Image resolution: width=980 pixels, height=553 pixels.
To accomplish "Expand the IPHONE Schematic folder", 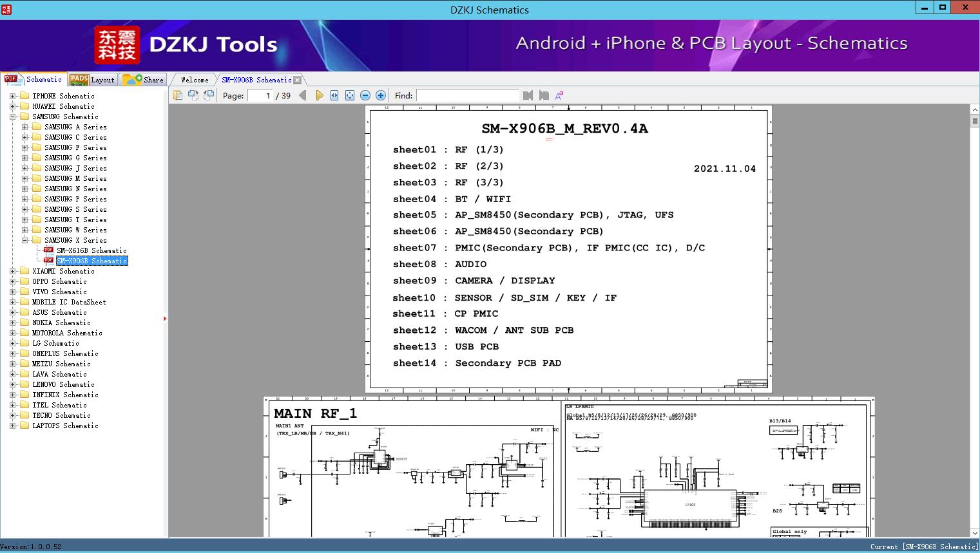I will (x=12, y=96).
